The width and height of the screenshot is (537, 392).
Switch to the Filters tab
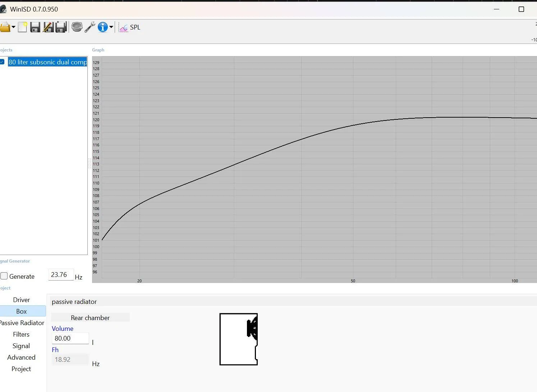tap(22, 334)
